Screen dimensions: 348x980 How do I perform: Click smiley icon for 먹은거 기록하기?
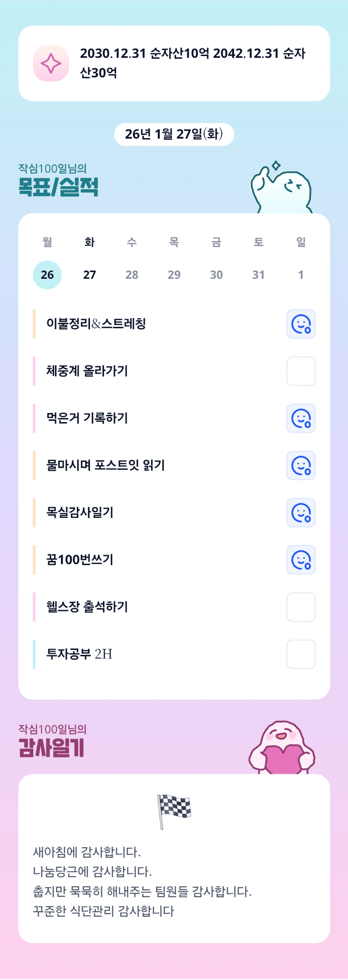(301, 418)
